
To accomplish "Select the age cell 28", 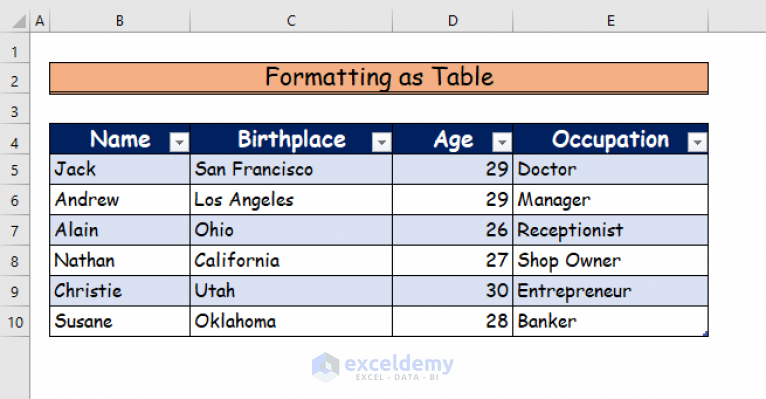I will [x=453, y=321].
